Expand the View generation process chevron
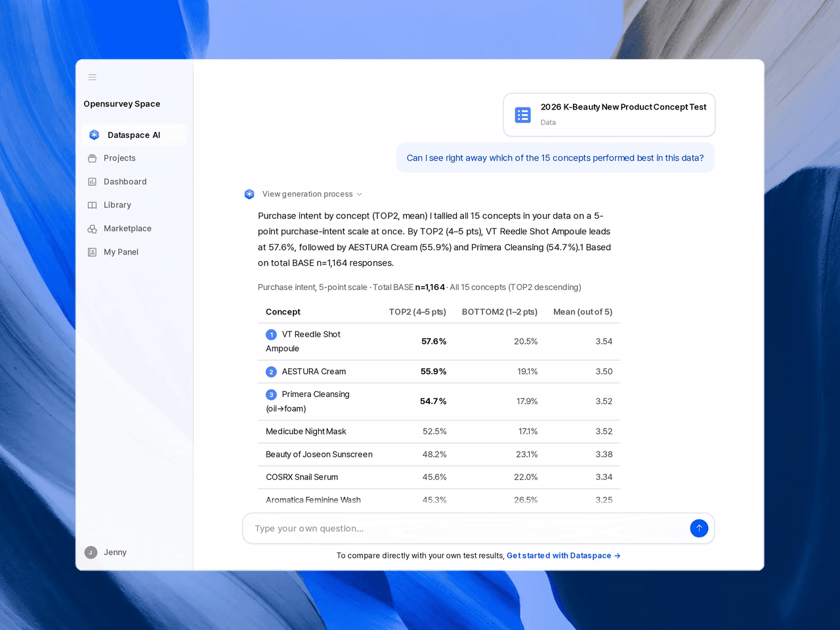Image resolution: width=840 pixels, height=630 pixels. [x=360, y=194]
